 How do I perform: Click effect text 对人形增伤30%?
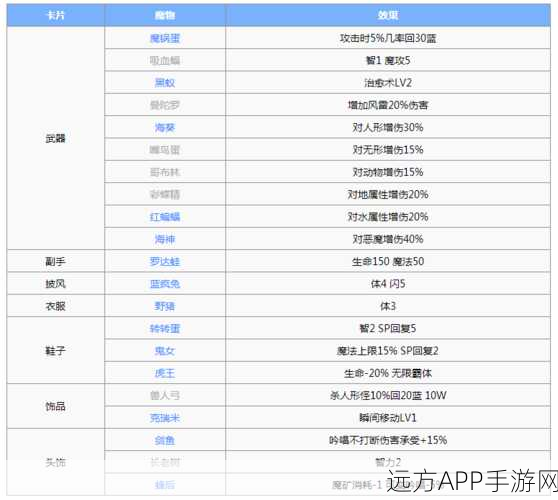pos(388,127)
